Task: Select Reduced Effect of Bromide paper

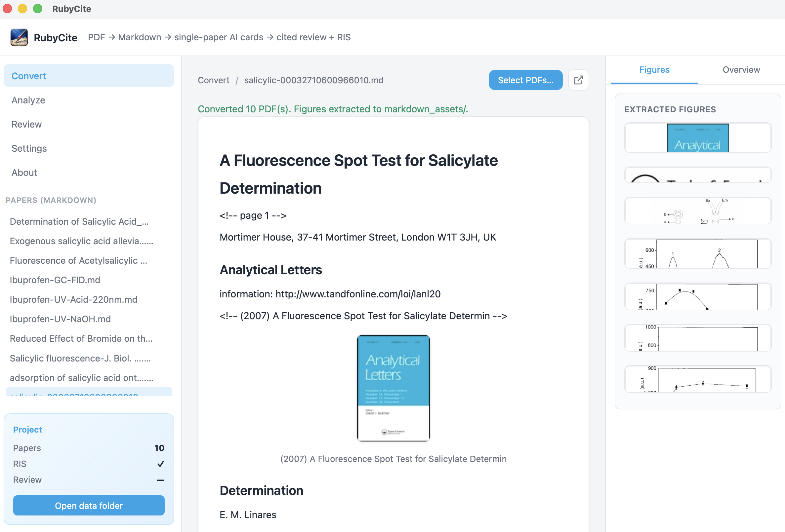Action: pos(89,338)
